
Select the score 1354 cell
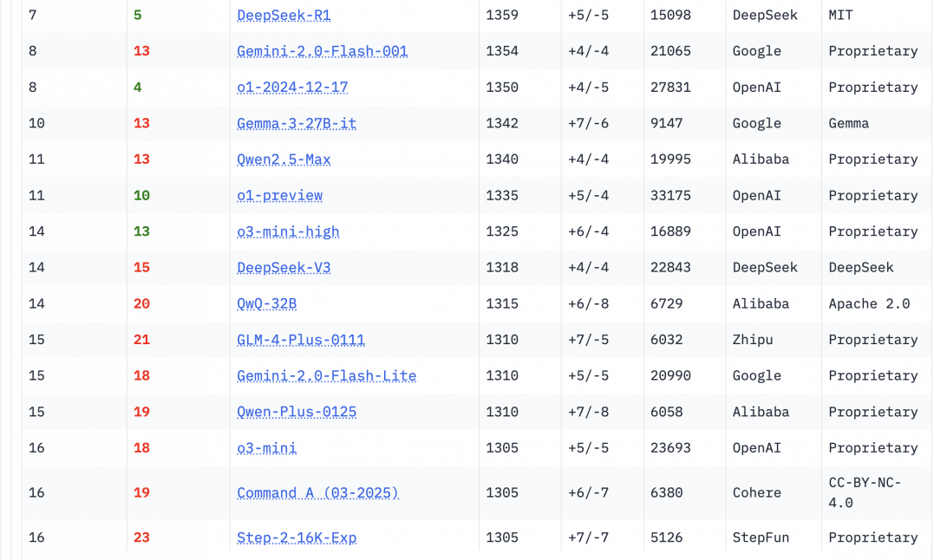(502, 51)
